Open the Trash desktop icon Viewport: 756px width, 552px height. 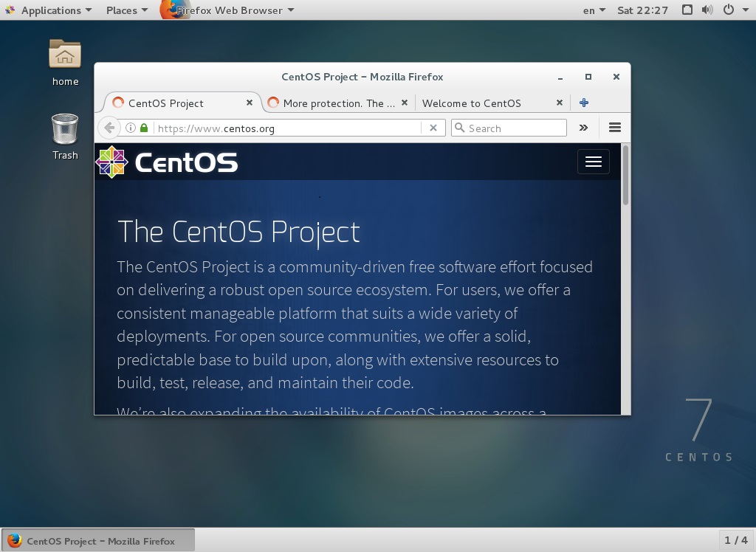click(65, 137)
